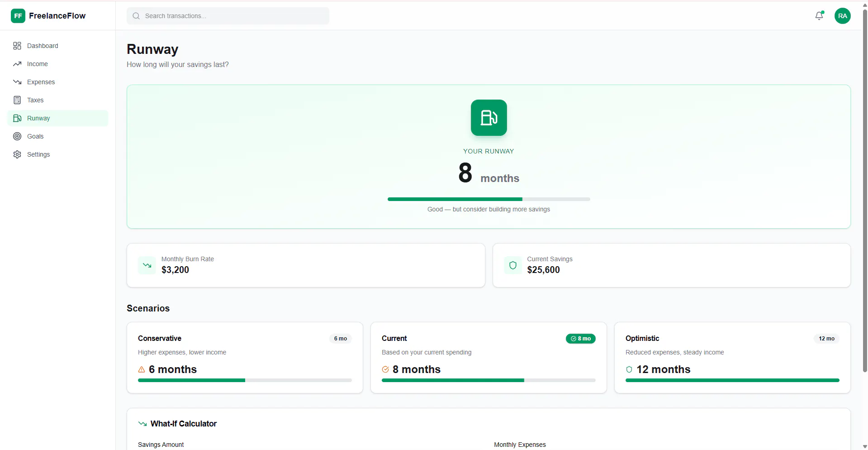
Task: Open the Taxes calculator icon
Action: point(17,100)
